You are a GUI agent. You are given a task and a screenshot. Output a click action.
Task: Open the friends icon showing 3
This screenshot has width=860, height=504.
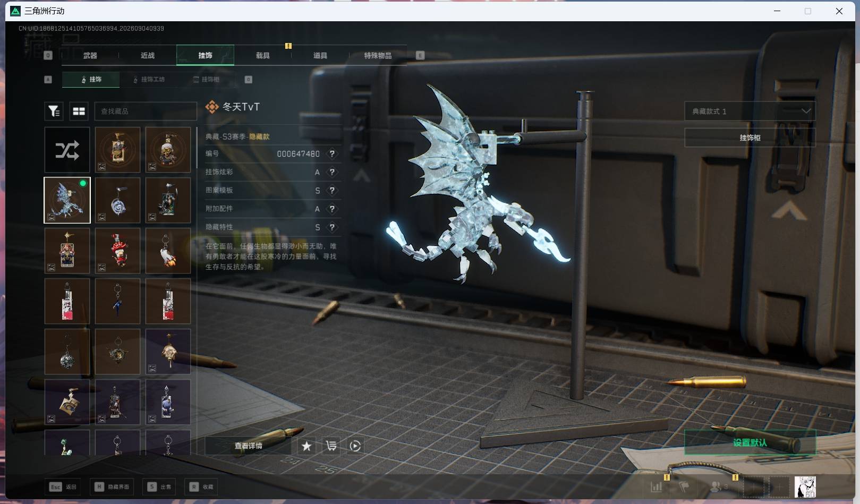click(718, 486)
